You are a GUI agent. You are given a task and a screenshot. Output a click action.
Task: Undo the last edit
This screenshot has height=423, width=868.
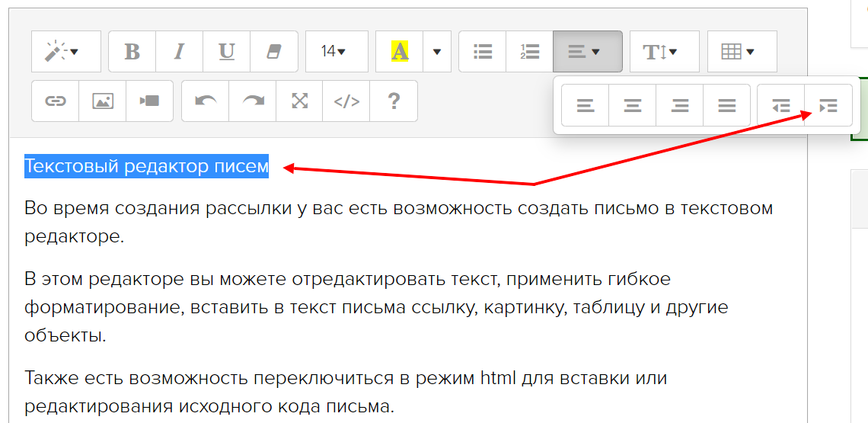206,101
